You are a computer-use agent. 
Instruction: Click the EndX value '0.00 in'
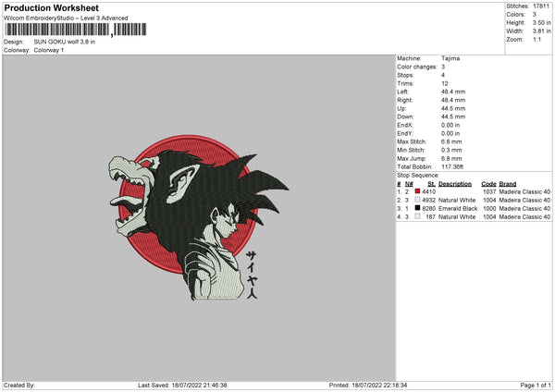[x=450, y=125]
